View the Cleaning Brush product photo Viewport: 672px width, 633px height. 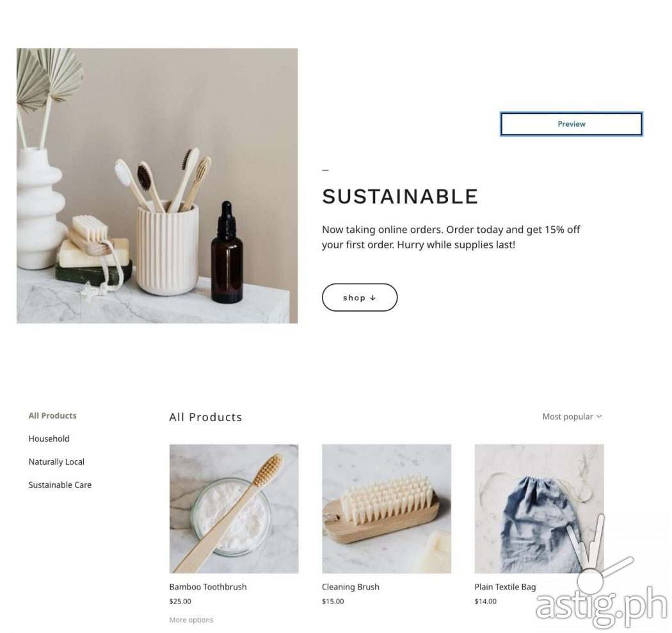click(387, 509)
